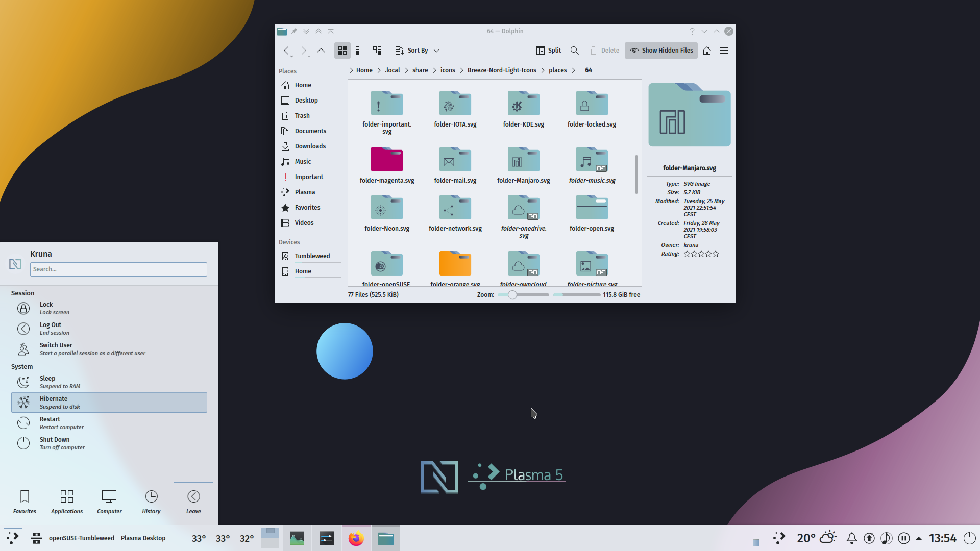Launch Firefox from the taskbar

[x=356, y=538]
